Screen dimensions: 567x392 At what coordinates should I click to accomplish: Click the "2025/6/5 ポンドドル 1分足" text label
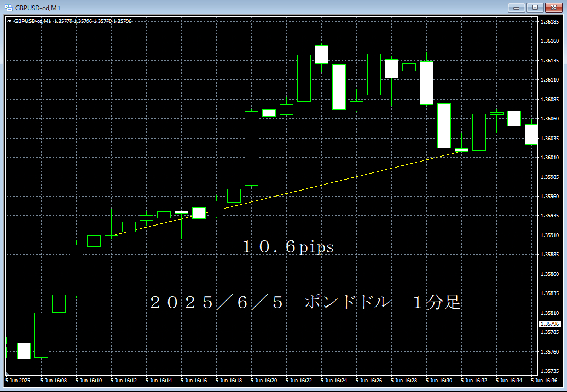(305, 302)
